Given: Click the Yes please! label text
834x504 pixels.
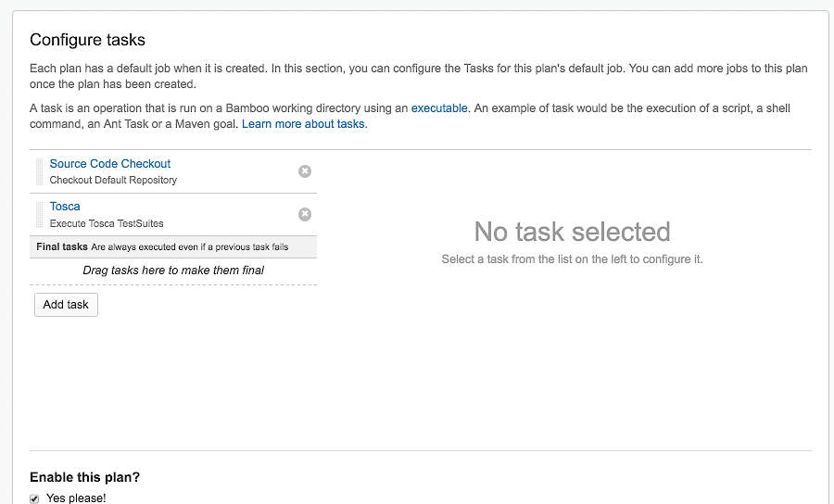Looking at the screenshot, I should coord(76,498).
